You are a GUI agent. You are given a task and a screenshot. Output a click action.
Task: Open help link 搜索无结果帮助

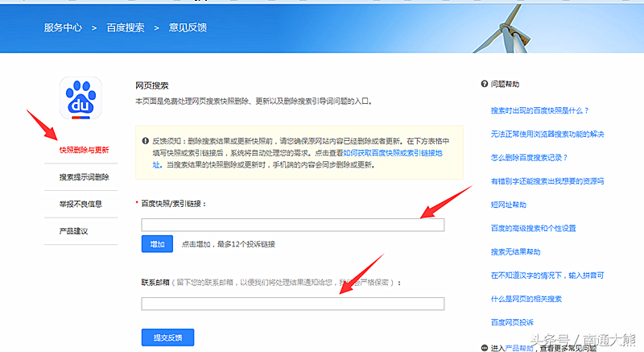pos(515,252)
